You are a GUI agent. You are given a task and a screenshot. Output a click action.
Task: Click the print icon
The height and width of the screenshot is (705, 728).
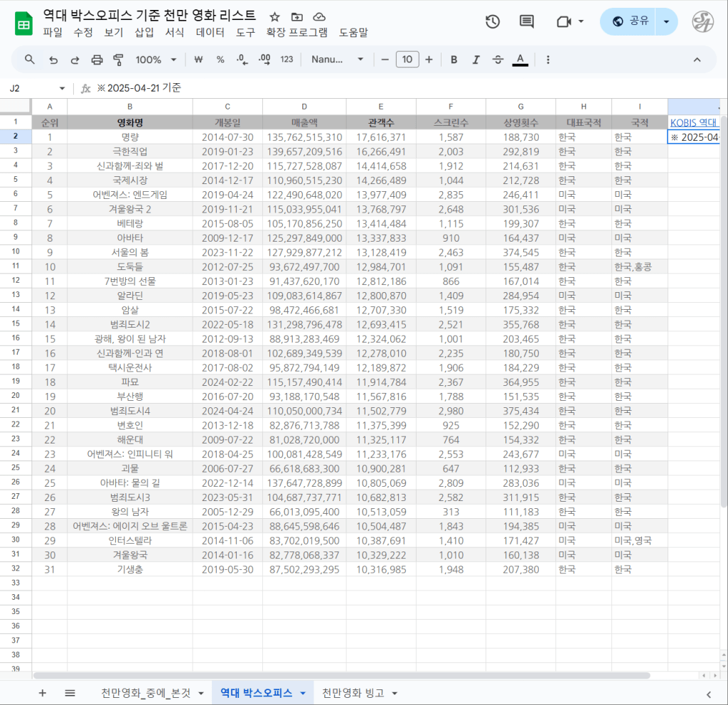point(97,60)
